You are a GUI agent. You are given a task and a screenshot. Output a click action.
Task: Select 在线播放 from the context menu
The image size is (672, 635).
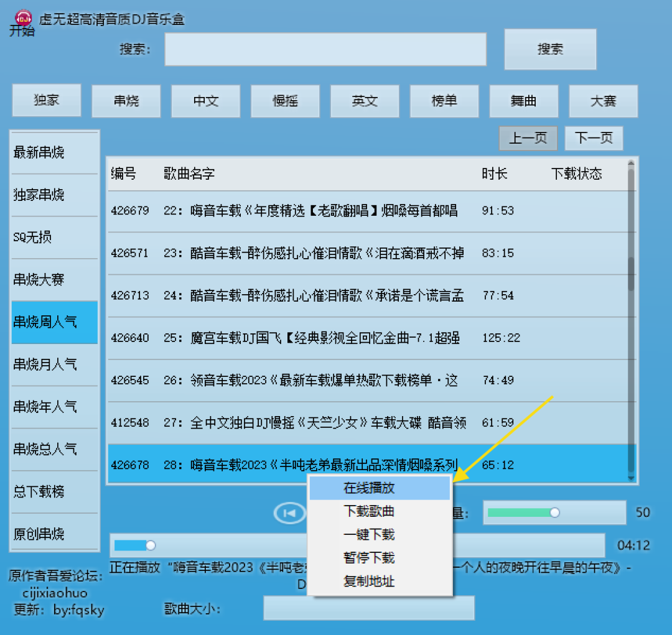370,489
